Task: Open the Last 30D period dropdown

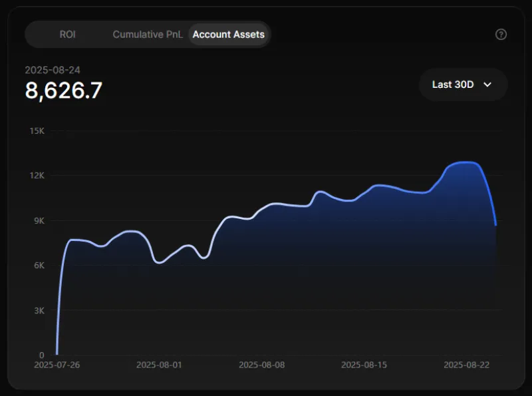Action: tap(463, 85)
